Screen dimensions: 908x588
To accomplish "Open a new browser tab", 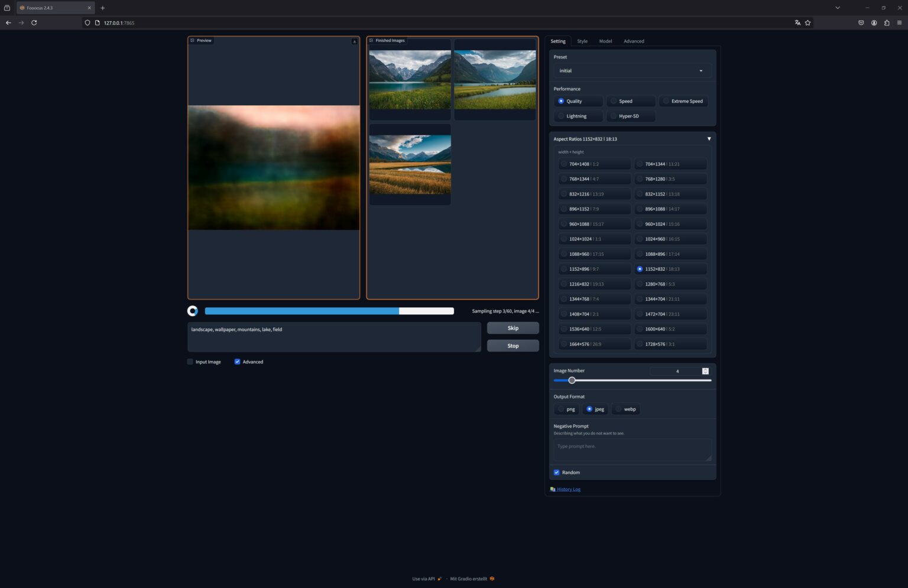I will tap(103, 8).
